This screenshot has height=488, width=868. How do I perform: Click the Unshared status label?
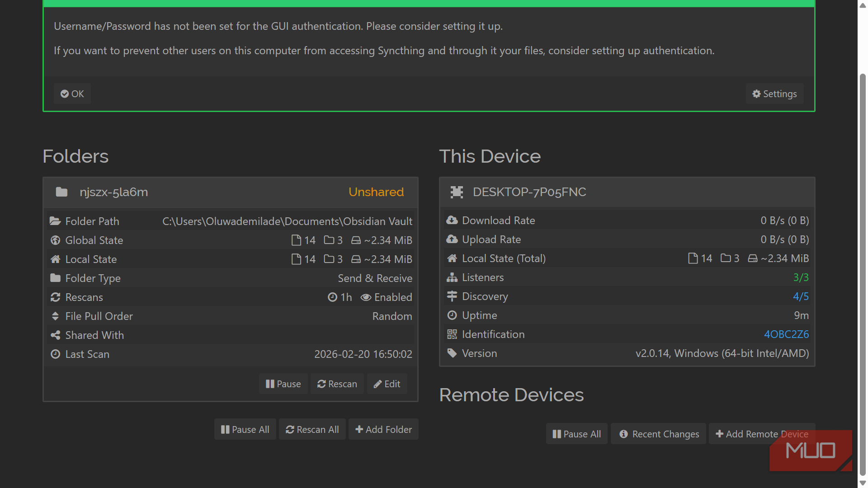pyautogui.click(x=376, y=192)
